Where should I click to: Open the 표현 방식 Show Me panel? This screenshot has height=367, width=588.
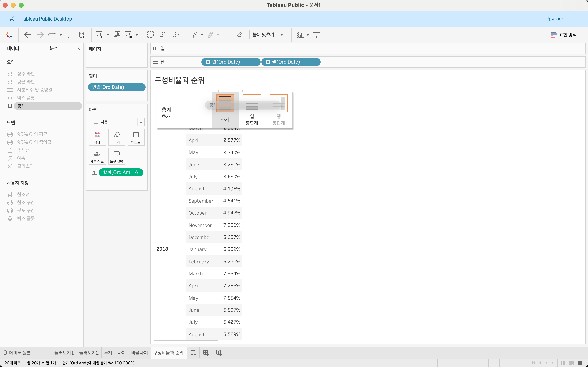click(563, 35)
